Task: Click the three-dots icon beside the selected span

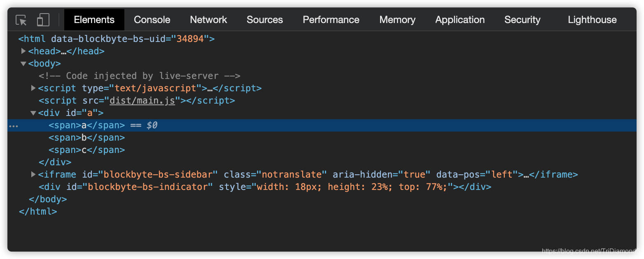Action: pyautogui.click(x=14, y=126)
